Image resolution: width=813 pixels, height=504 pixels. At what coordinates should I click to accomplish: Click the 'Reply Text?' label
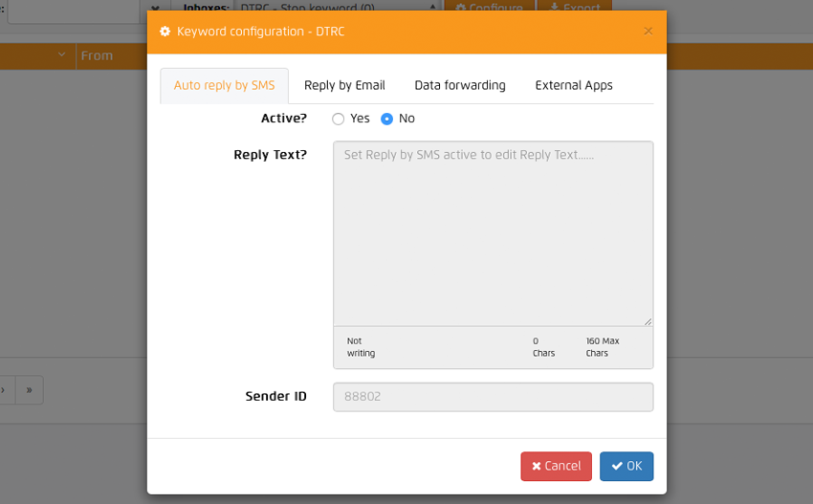click(x=270, y=155)
